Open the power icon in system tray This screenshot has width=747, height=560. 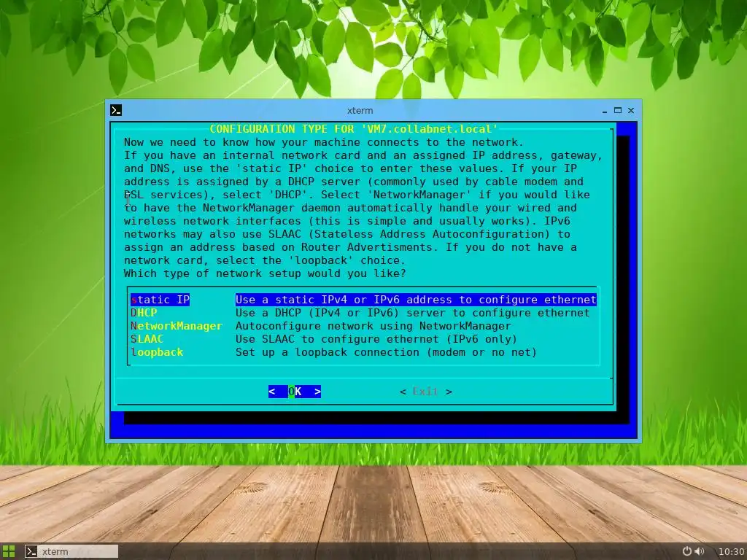point(687,551)
